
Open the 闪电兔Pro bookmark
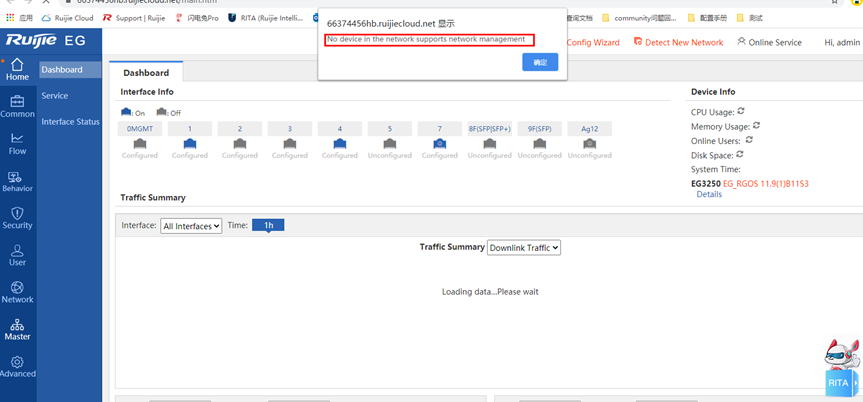[x=196, y=18]
